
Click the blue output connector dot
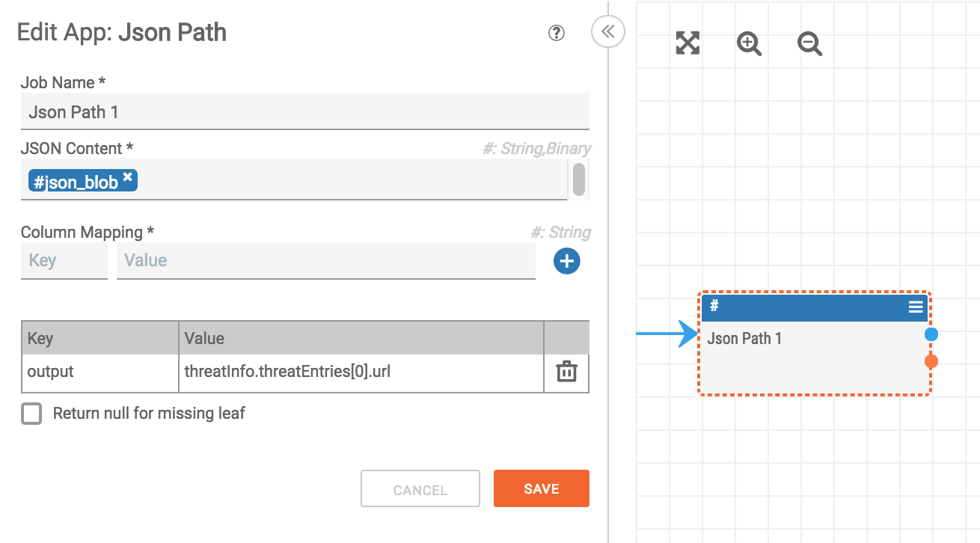click(x=931, y=334)
